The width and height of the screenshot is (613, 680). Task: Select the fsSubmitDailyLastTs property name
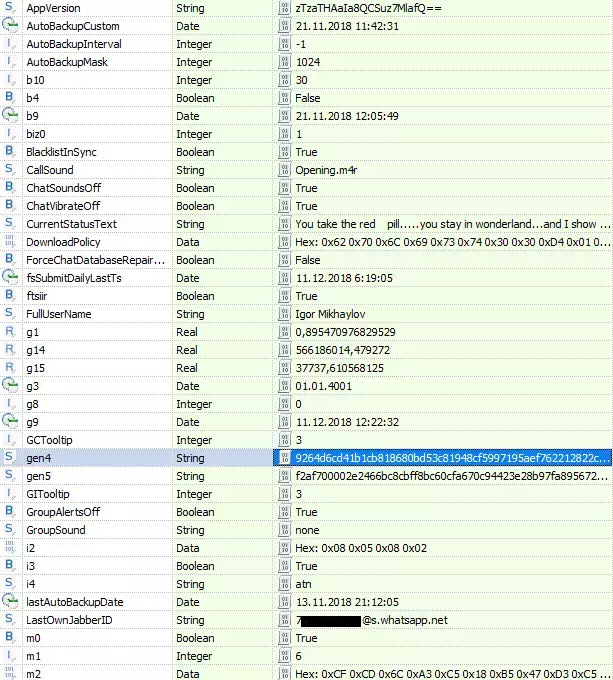click(74, 278)
